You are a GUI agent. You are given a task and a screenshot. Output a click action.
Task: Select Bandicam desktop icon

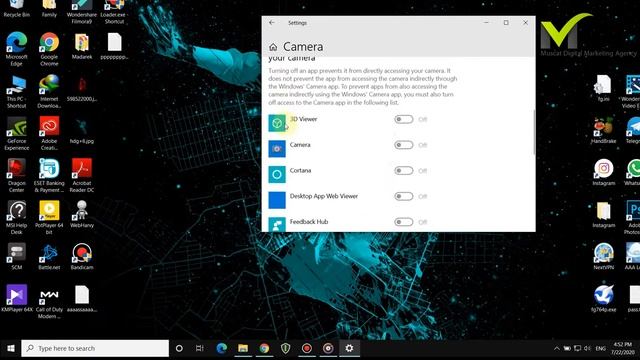click(x=82, y=257)
